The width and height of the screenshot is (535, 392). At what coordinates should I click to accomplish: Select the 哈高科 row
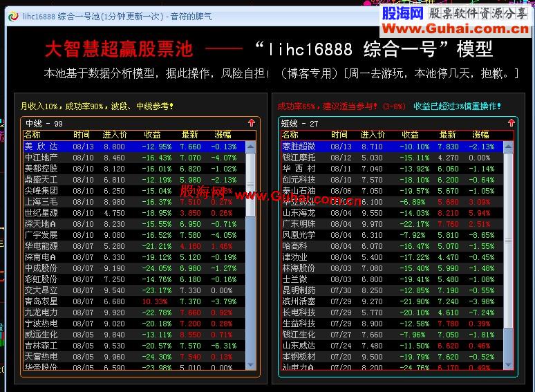pos(393,246)
